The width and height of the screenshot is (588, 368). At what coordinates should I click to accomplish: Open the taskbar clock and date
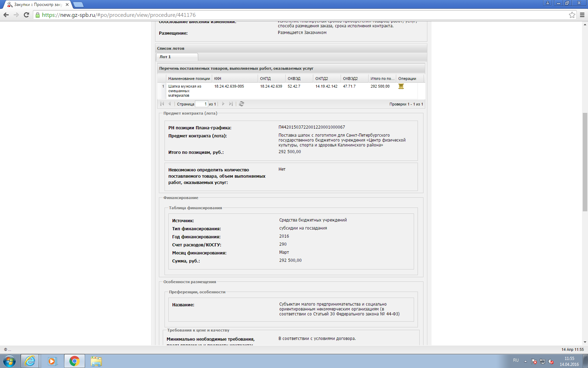pyautogui.click(x=569, y=361)
